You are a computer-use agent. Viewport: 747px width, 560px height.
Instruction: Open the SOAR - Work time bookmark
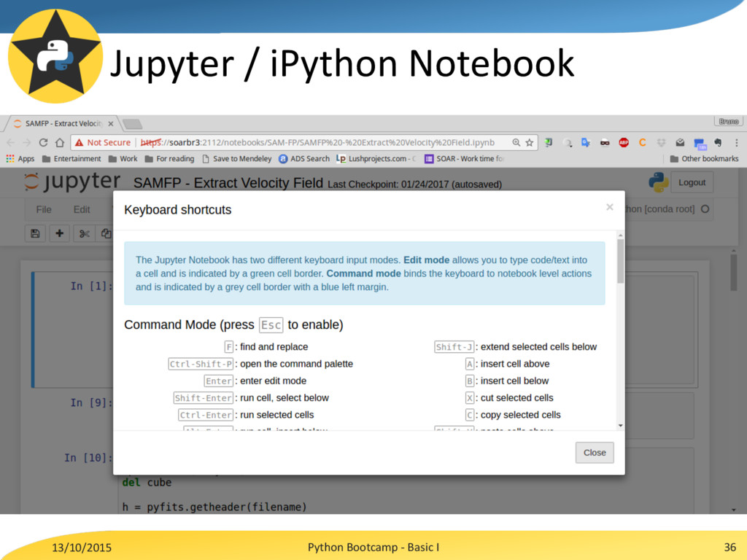464,158
